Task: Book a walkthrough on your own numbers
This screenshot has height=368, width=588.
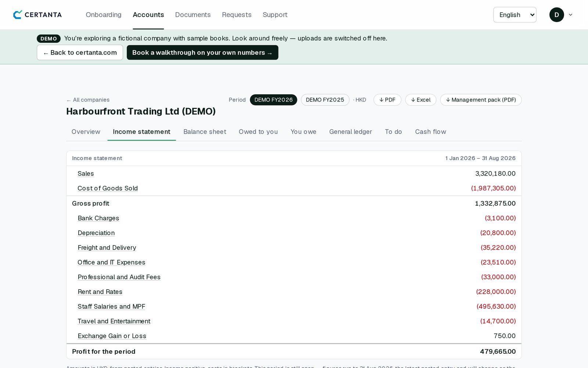Action: pyautogui.click(x=202, y=53)
